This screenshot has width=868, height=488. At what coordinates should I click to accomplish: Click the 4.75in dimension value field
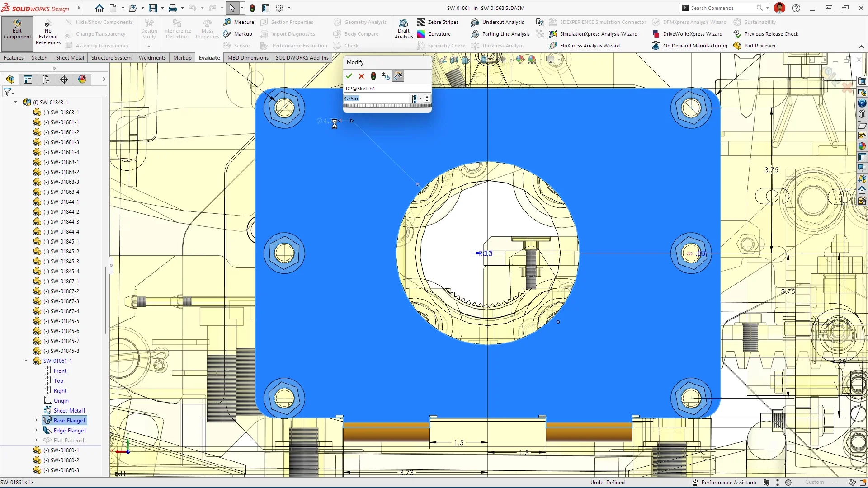click(377, 99)
